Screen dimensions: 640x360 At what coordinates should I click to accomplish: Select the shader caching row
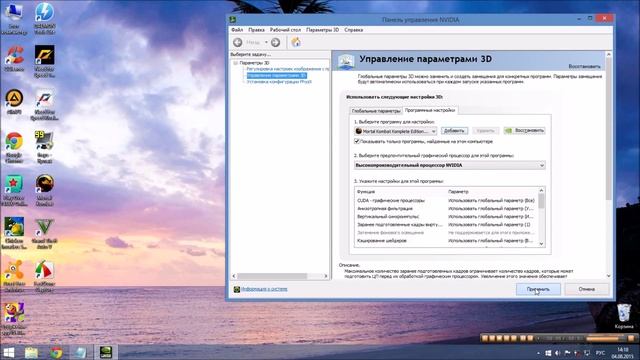click(447, 241)
